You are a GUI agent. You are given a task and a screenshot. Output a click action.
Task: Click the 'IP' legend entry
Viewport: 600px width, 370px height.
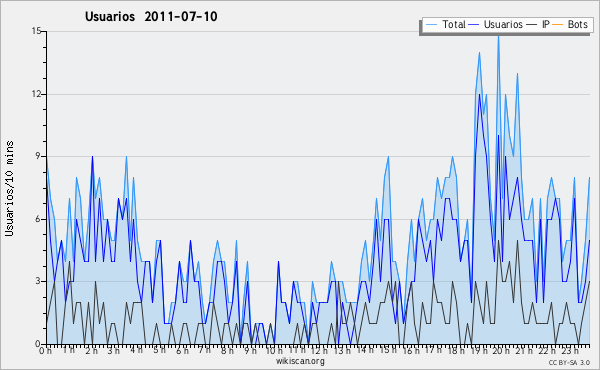pos(546,24)
